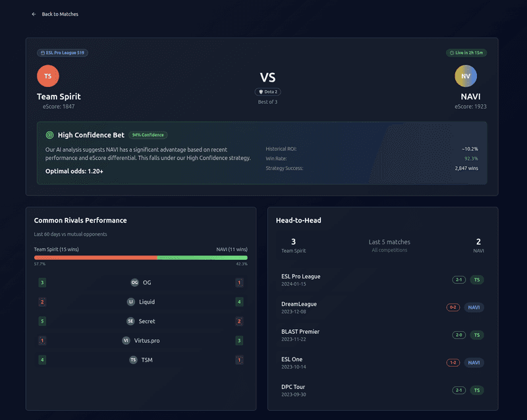The width and height of the screenshot is (527, 420).
Task: Click Team Spirit's 4 wins vs TSM
Action: pos(42,360)
